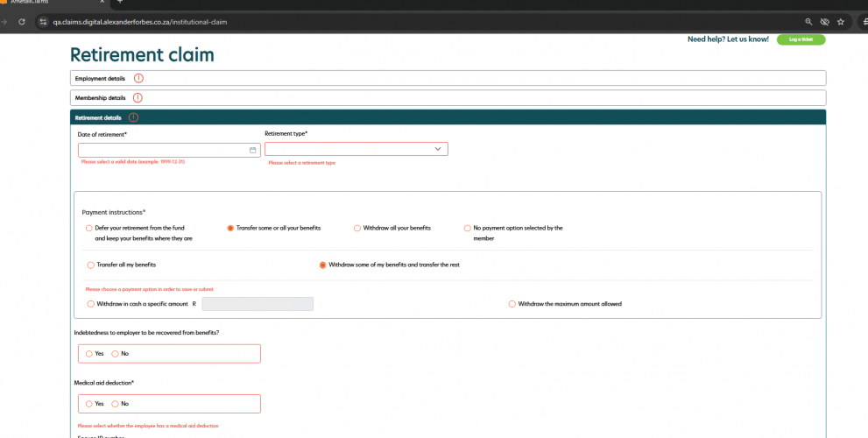
Task: Click the warning icon beside Membership details
Action: [138, 98]
